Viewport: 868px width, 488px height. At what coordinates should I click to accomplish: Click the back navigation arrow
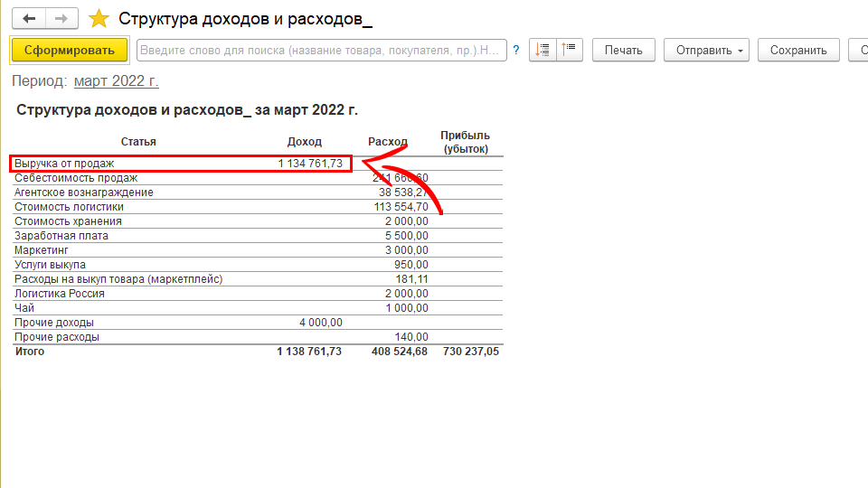pyautogui.click(x=29, y=19)
